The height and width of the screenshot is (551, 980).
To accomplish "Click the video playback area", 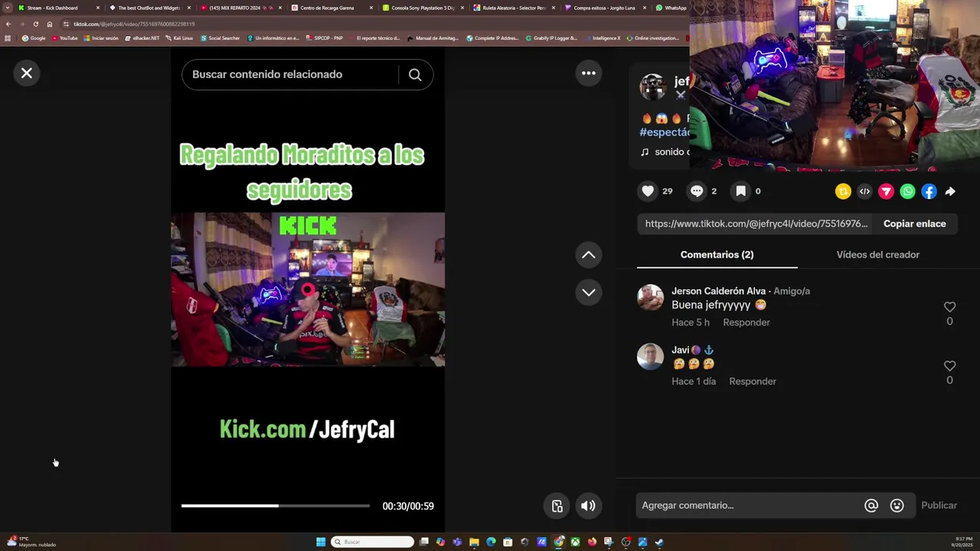I will (308, 289).
